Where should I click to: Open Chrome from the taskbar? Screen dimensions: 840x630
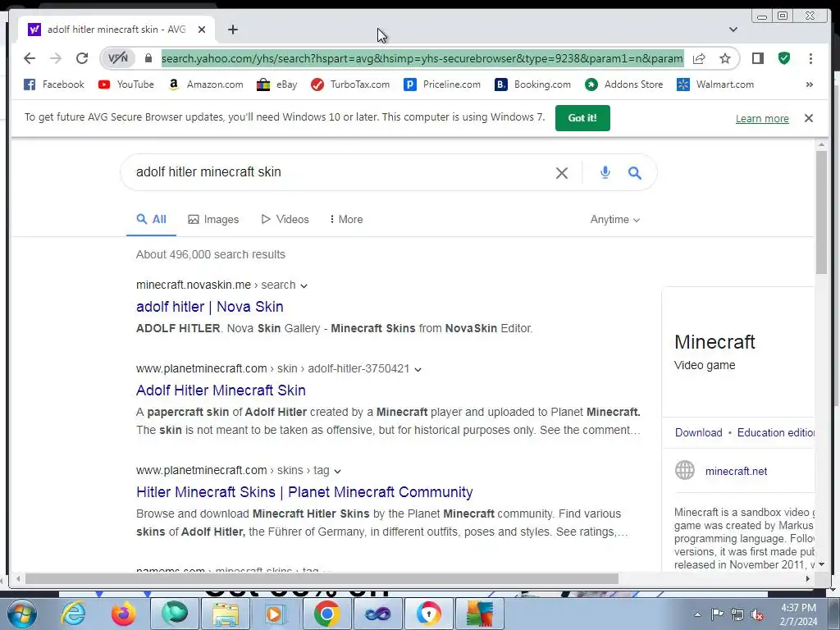coord(326,614)
